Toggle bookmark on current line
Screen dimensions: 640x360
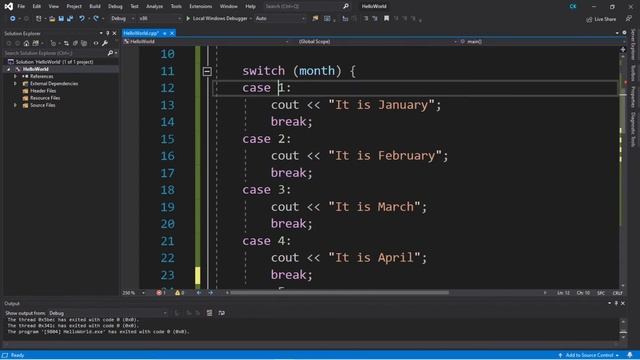click(x=386, y=19)
